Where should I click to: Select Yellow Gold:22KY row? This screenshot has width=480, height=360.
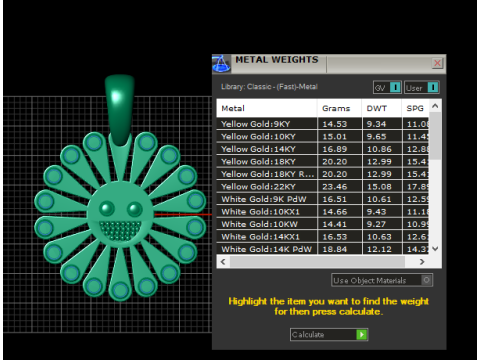322,187
